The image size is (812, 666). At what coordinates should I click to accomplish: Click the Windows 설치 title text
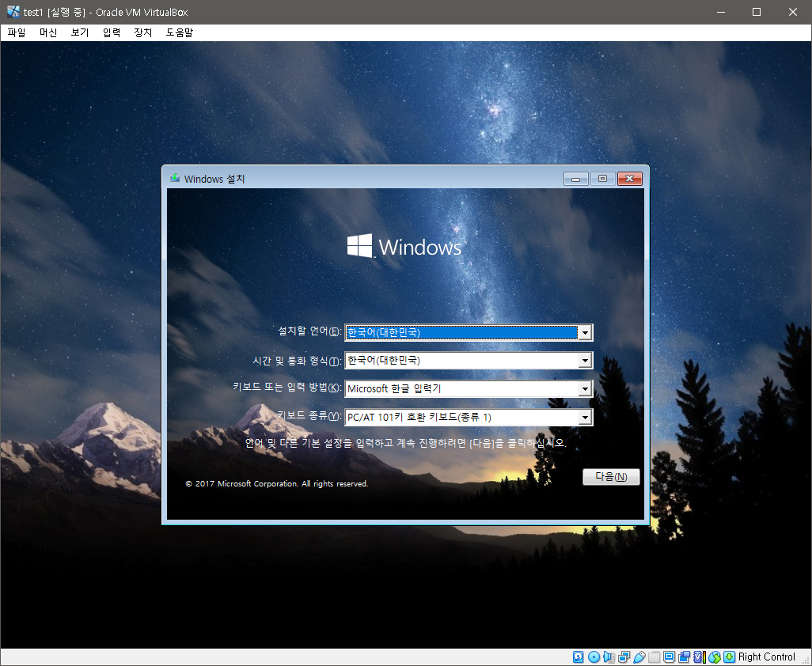coord(214,179)
